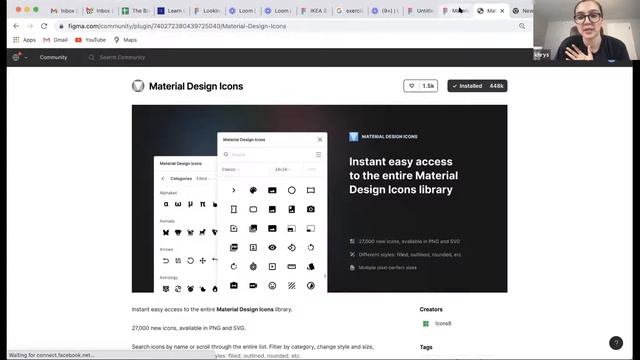Switch to the Learn browser tab
This screenshot has width=640, height=360.
click(170, 11)
